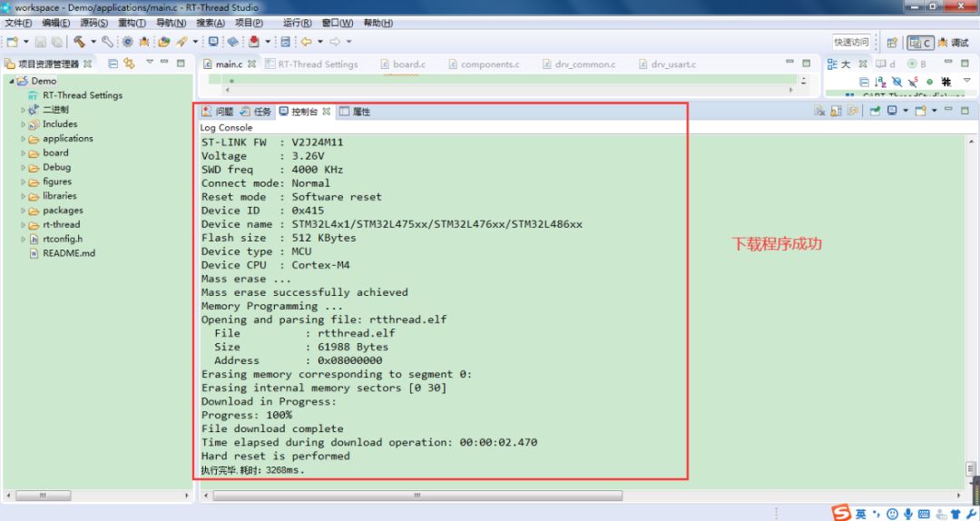The width and height of the screenshot is (980, 521).
Task: Click the blue book toolbar icon
Action: 232,42
